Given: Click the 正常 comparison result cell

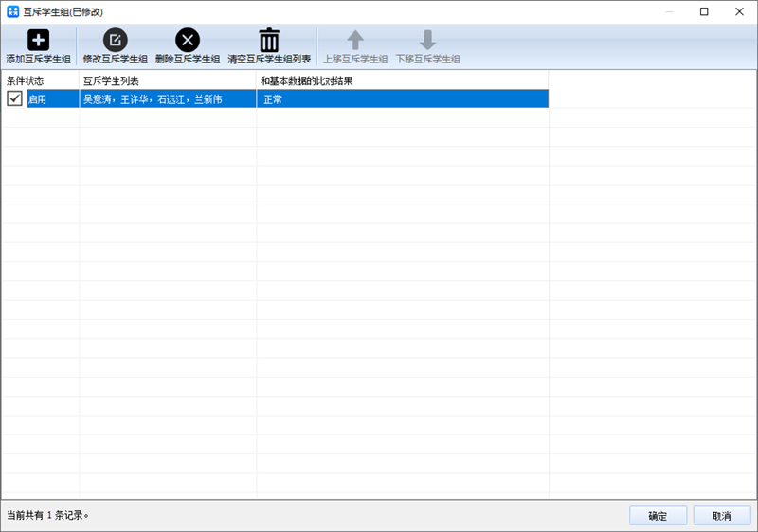Looking at the screenshot, I should (x=402, y=99).
